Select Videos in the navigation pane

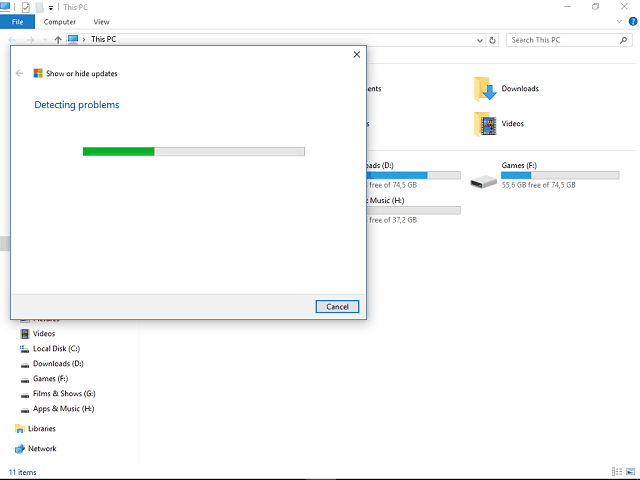(44, 333)
